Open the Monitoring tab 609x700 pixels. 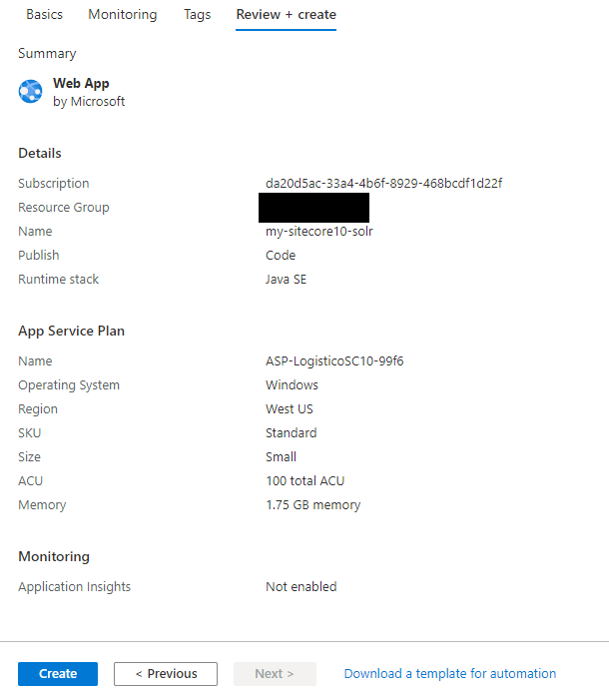[x=122, y=15]
